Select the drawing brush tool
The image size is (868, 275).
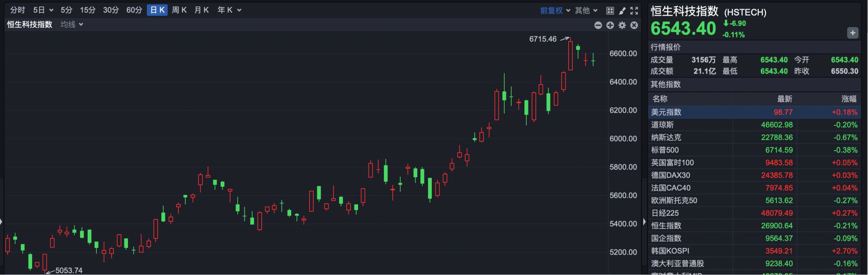coord(622,10)
